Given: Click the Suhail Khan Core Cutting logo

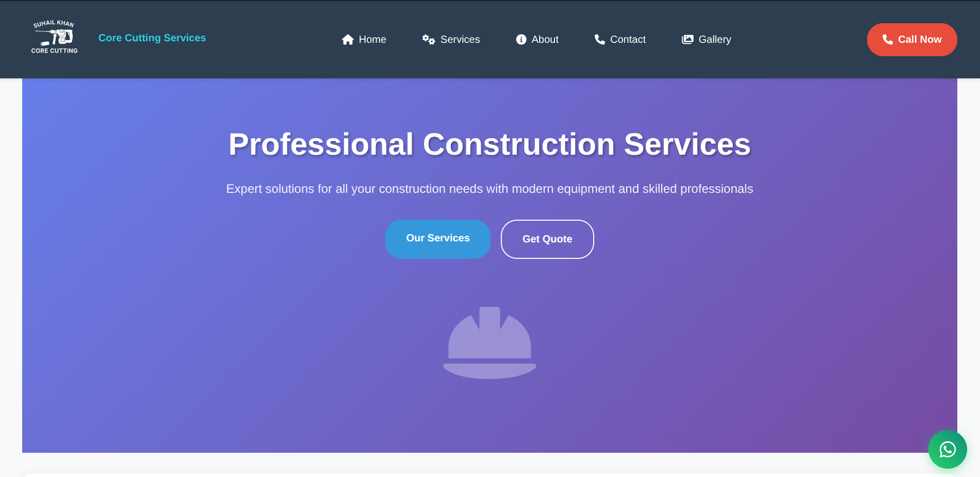Looking at the screenshot, I should pos(54,38).
